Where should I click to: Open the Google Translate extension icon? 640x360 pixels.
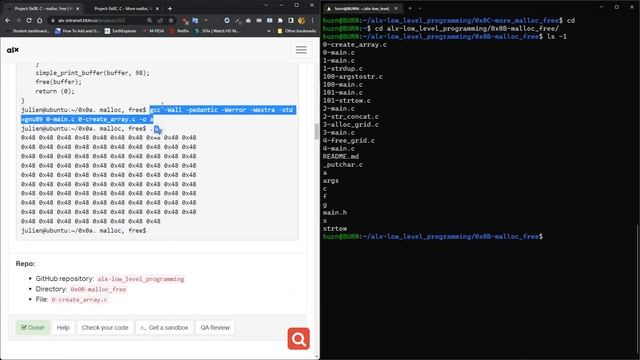[195, 20]
